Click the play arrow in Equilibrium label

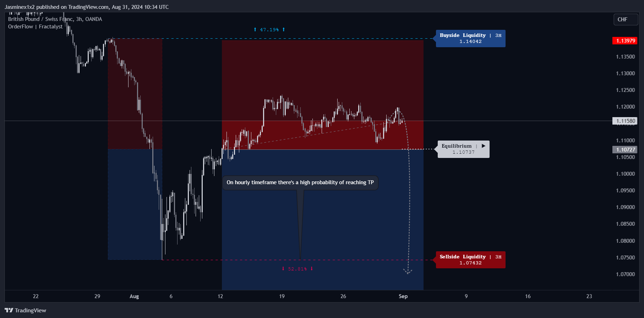[x=484, y=146]
